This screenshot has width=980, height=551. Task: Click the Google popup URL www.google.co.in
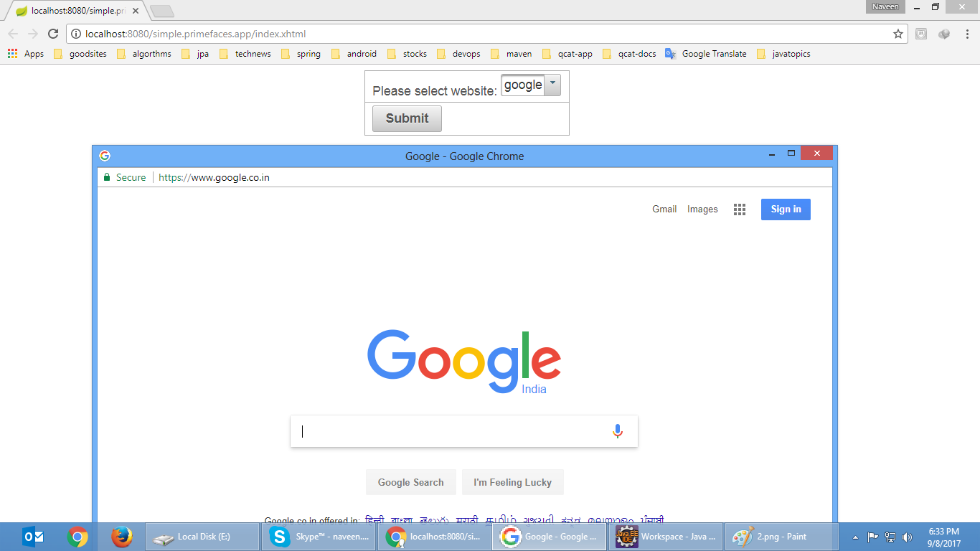pyautogui.click(x=214, y=177)
